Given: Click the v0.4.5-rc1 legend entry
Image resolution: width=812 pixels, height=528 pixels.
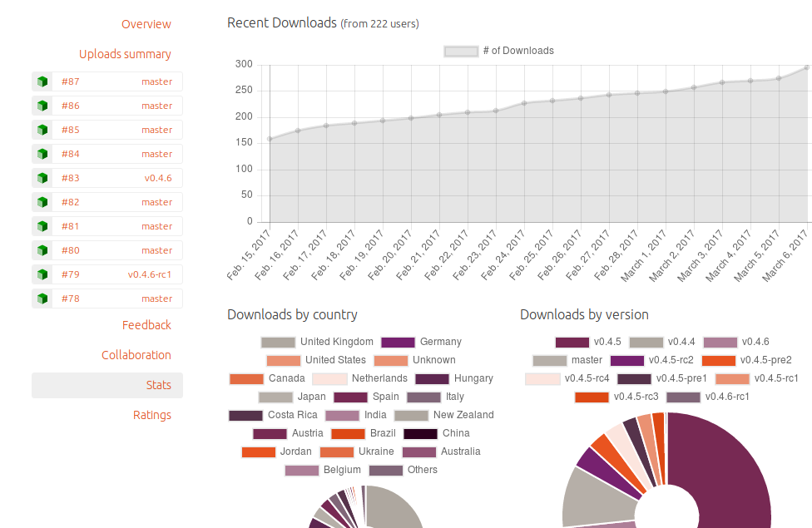Looking at the screenshot, I should pos(756,378).
